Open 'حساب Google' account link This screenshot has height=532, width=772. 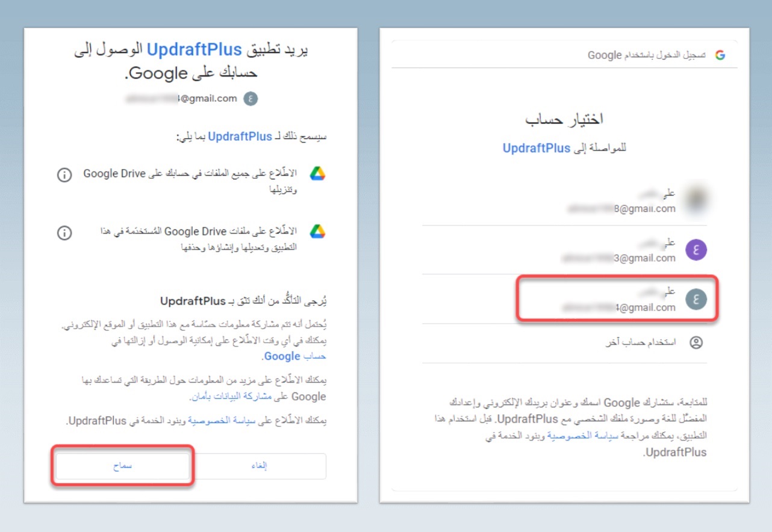pyautogui.click(x=296, y=356)
